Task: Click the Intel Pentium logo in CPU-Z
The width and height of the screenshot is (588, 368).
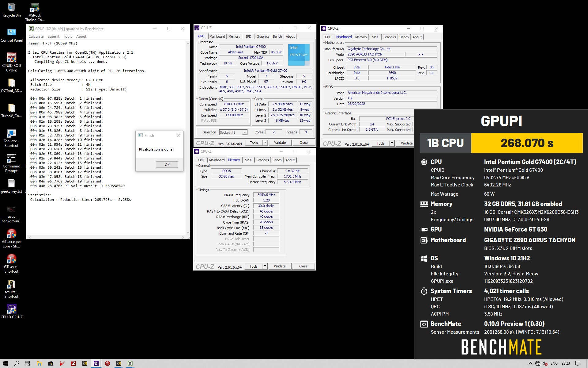Action: coord(299,55)
